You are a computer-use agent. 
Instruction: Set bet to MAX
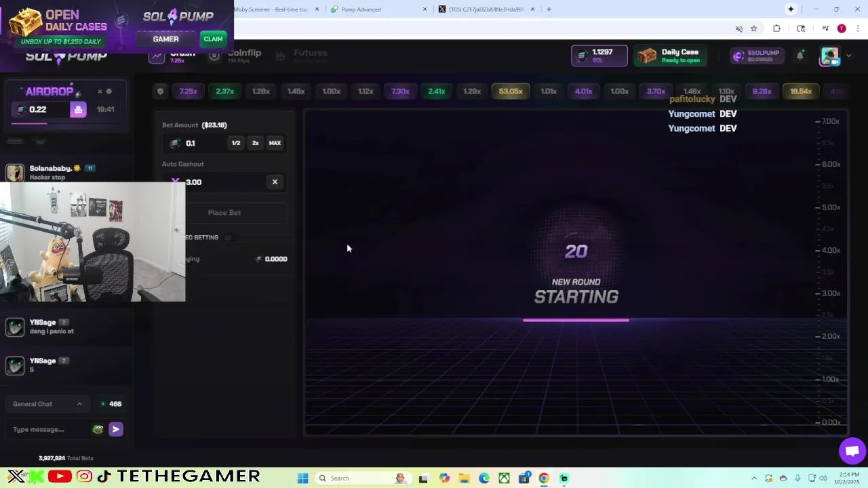coord(275,143)
